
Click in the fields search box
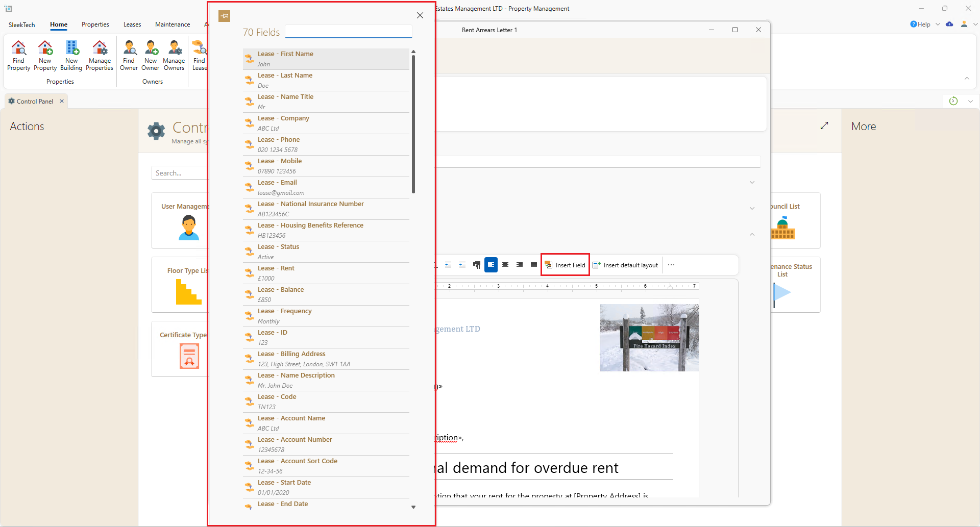349,32
